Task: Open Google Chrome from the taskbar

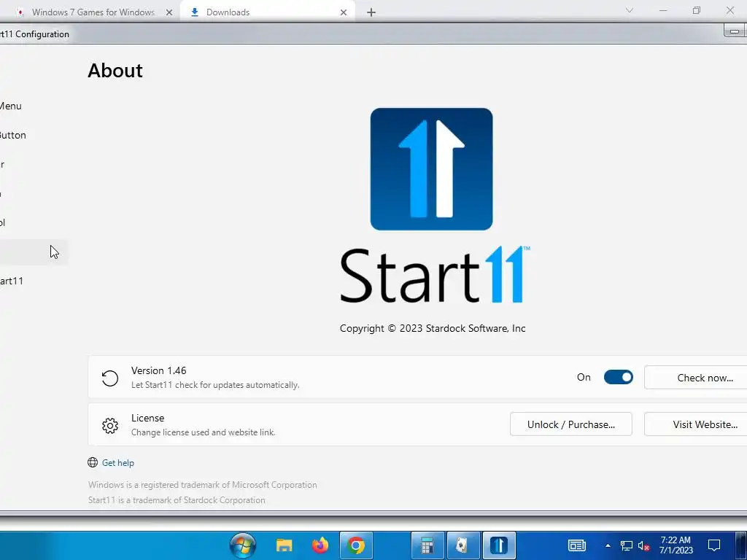Action: 355,545
